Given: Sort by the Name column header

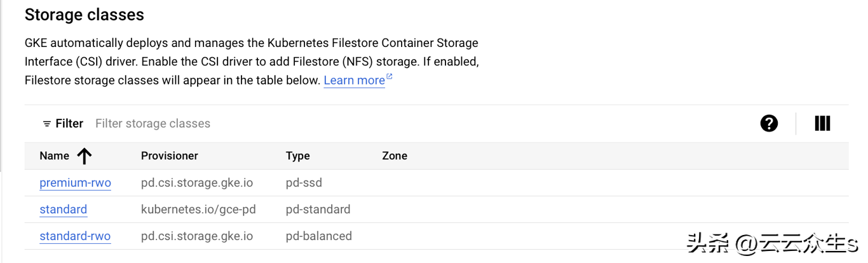Looking at the screenshot, I should point(54,156).
